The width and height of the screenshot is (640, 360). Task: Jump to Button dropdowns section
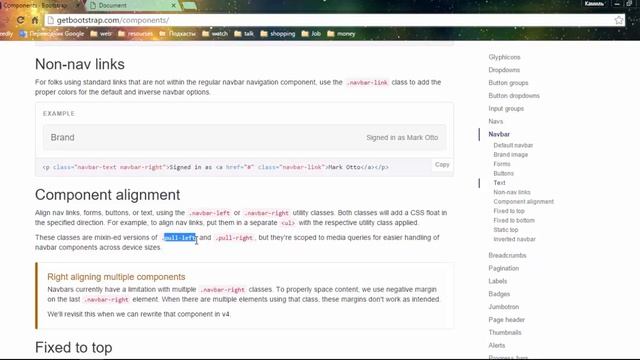pos(514,96)
